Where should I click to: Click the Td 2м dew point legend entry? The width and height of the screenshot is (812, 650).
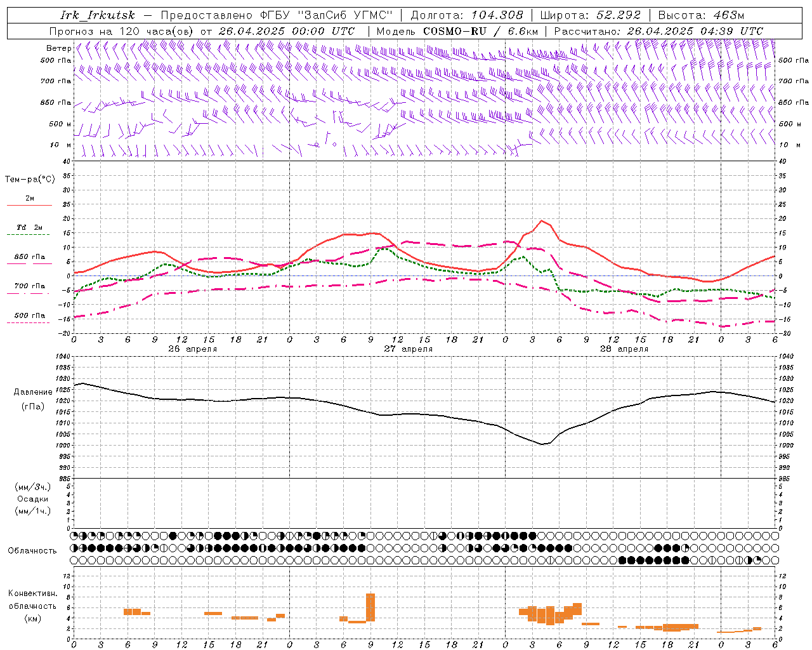coord(30,227)
